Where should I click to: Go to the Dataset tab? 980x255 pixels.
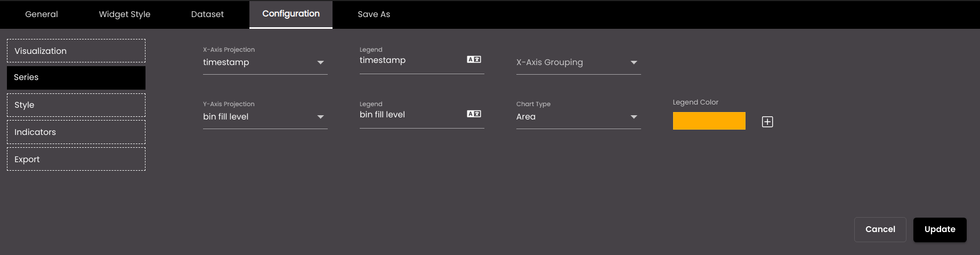[x=207, y=14]
